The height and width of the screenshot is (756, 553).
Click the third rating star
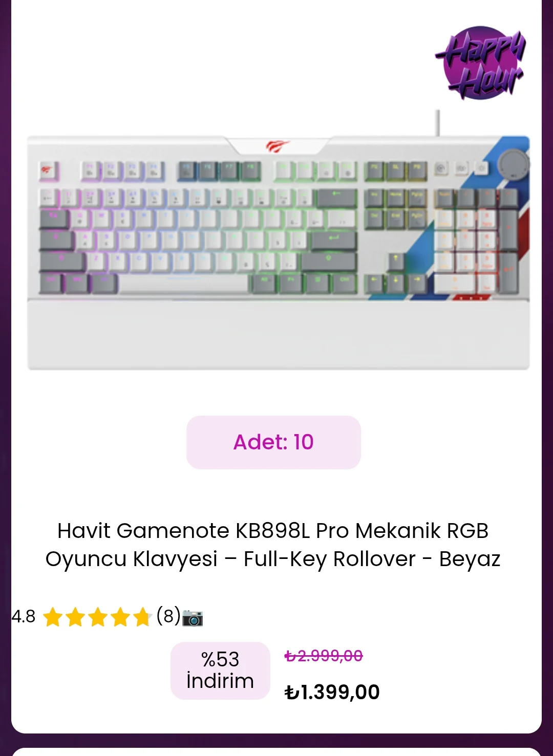97,617
